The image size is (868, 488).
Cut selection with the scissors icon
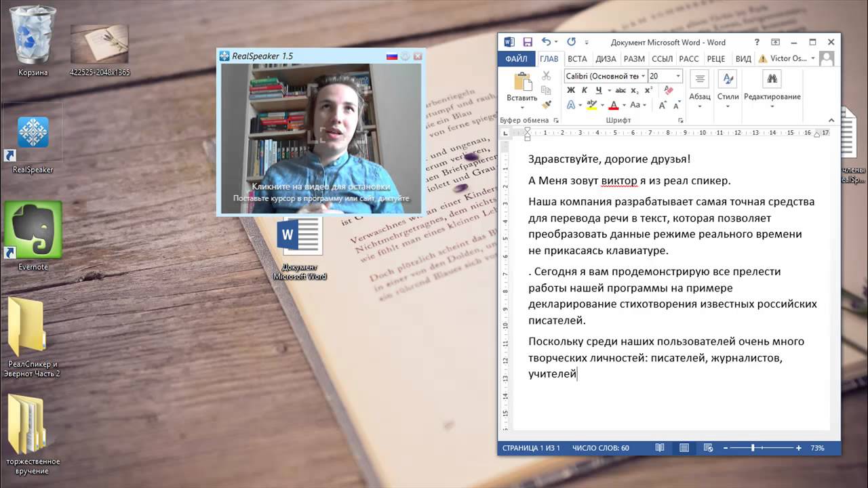click(547, 75)
